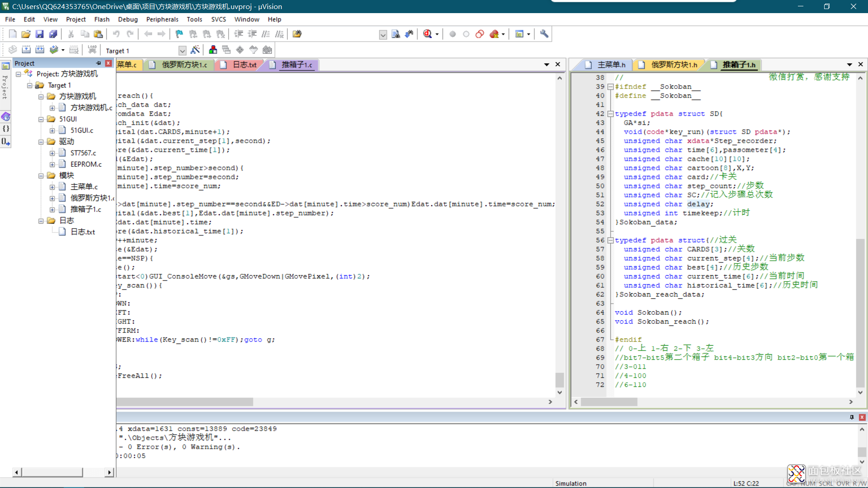Open the Flash menu

click(102, 19)
